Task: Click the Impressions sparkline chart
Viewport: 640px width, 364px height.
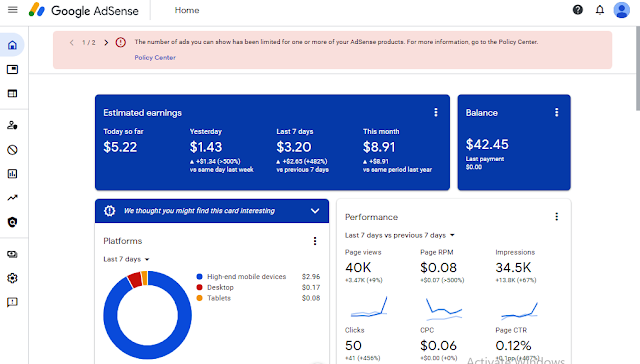Action: click(x=519, y=310)
